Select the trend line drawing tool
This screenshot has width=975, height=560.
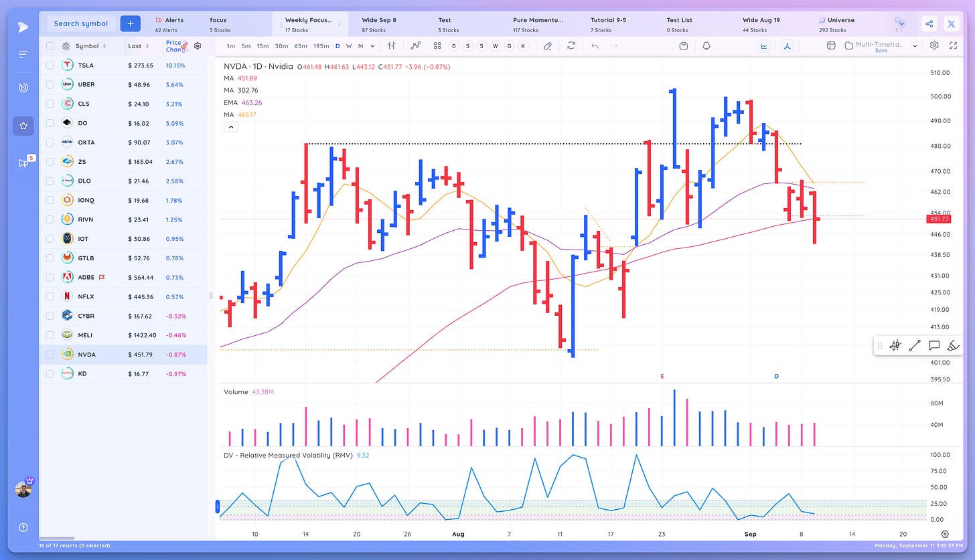point(915,346)
